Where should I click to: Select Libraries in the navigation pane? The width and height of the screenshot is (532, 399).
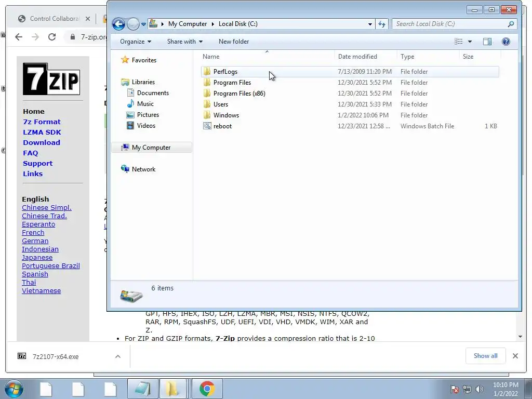tap(143, 82)
